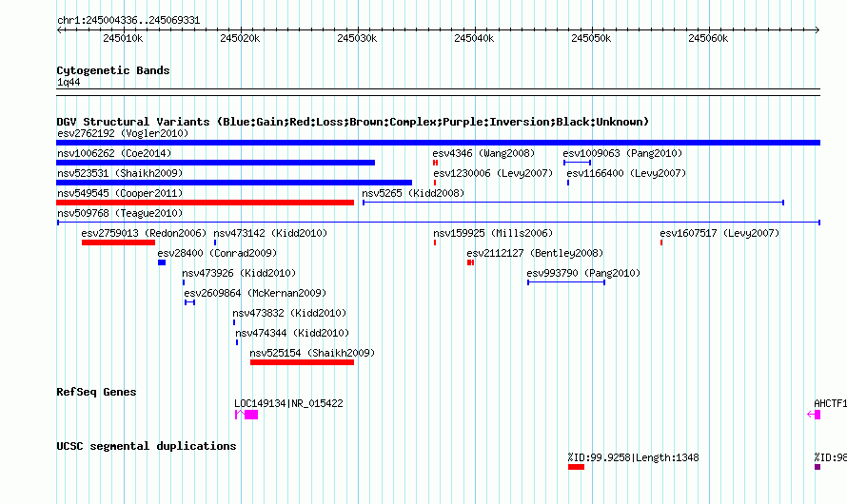Click the 245010k ruler tick label
This screenshot has width=847, height=504.
pyautogui.click(x=123, y=39)
